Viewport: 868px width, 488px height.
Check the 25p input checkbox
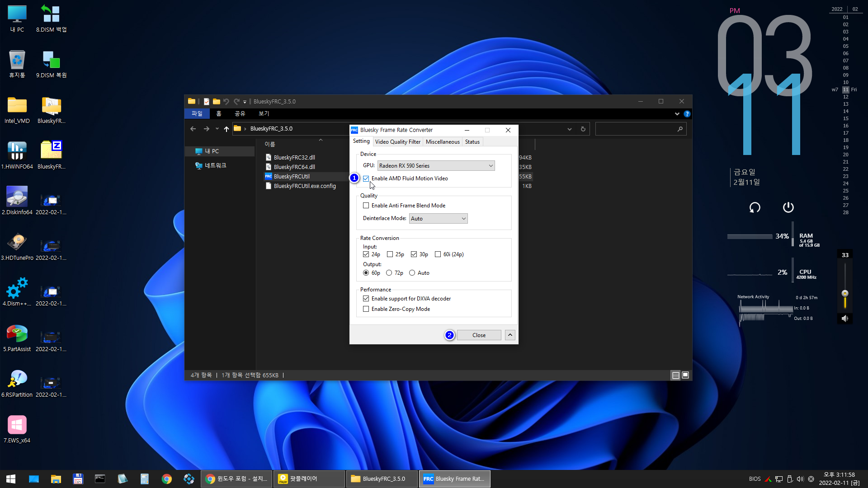[x=390, y=254]
